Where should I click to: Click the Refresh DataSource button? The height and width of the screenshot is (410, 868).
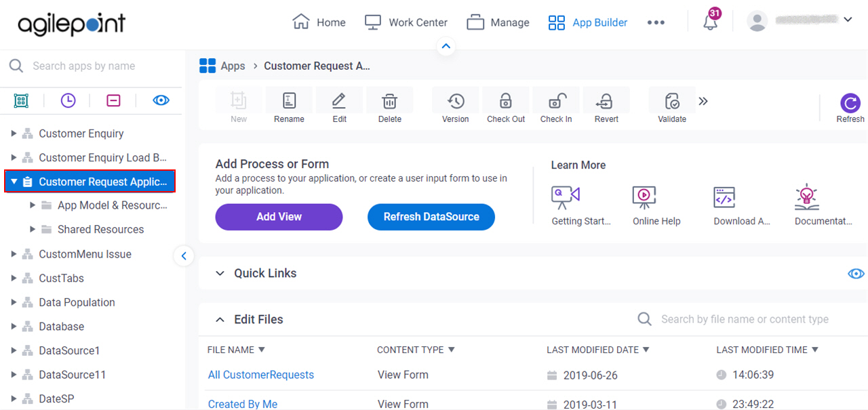(431, 217)
